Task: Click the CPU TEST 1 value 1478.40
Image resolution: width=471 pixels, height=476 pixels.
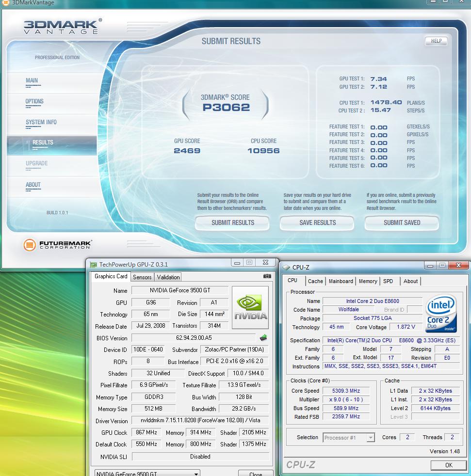Action: coord(386,102)
